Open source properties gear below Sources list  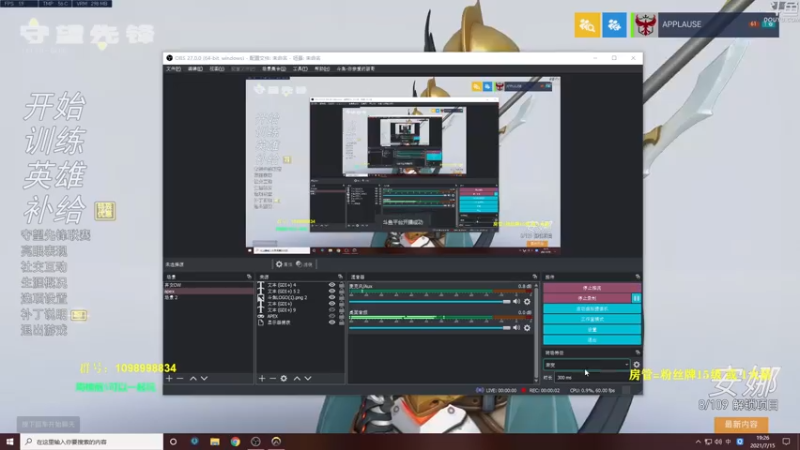click(x=284, y=379)
